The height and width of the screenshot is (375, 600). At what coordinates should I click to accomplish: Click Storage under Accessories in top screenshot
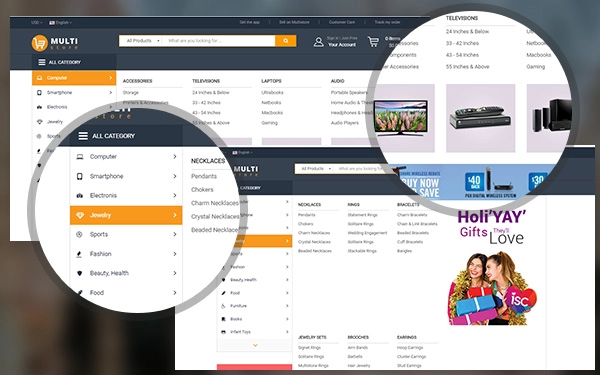131,93
